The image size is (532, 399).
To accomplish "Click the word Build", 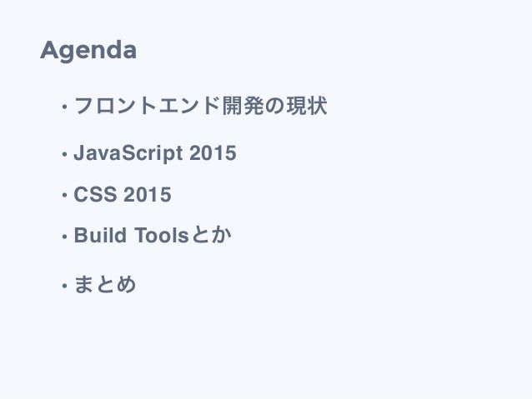I will (100, 235).
